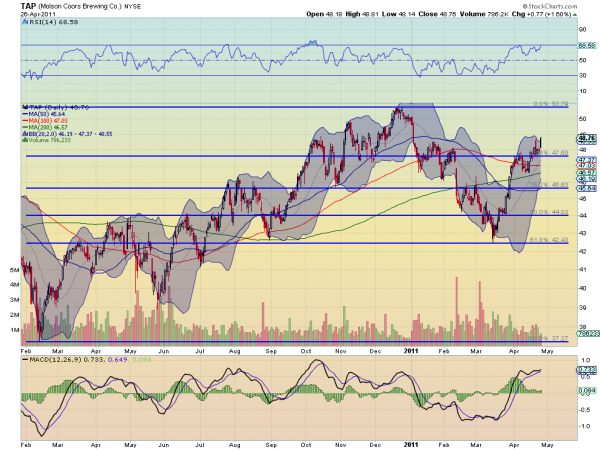Click the 41 price axis label
The height and width of the screenshot is (450, 600).
[583, 269]
